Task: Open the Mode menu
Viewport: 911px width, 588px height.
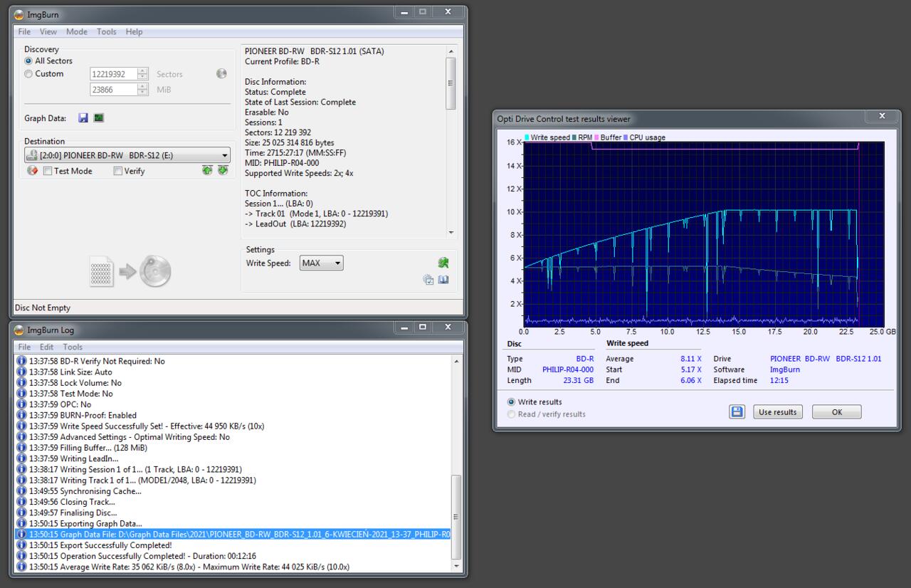Action: coord(77,31)
